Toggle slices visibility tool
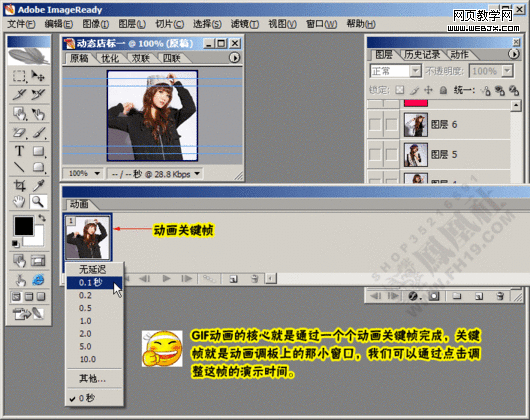 38,261
